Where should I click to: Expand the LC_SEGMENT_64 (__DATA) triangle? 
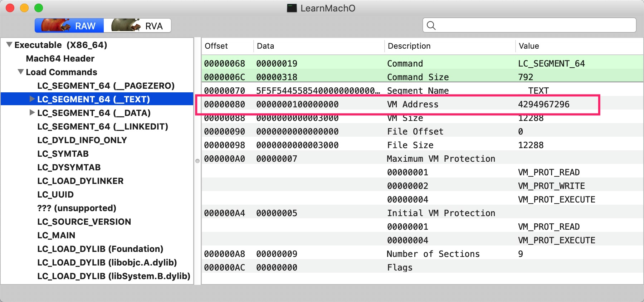[x=32, y=113]
